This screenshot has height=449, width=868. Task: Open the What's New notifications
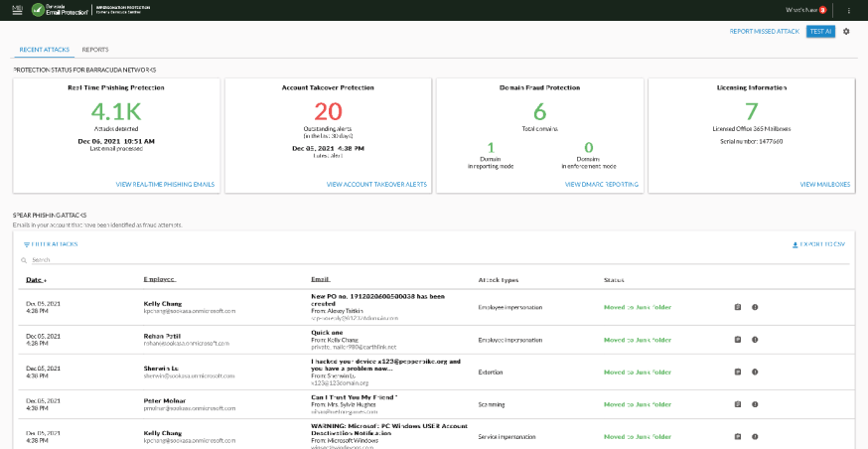806,10
